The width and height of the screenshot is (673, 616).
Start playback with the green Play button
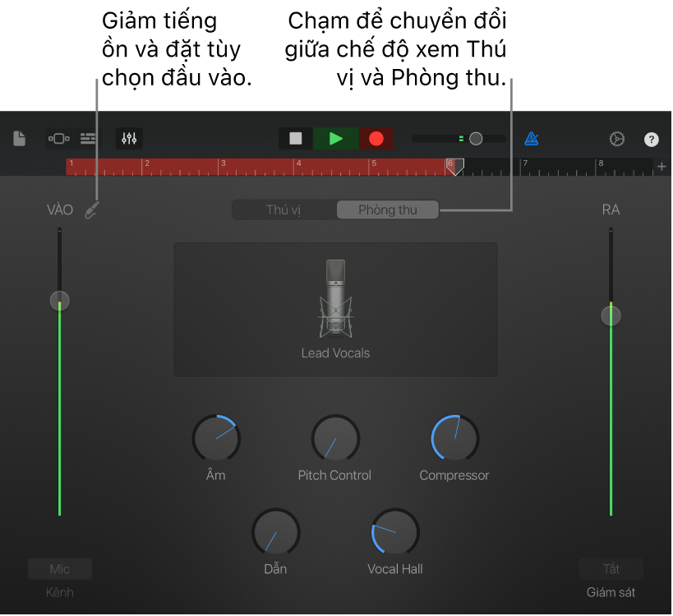335,139
